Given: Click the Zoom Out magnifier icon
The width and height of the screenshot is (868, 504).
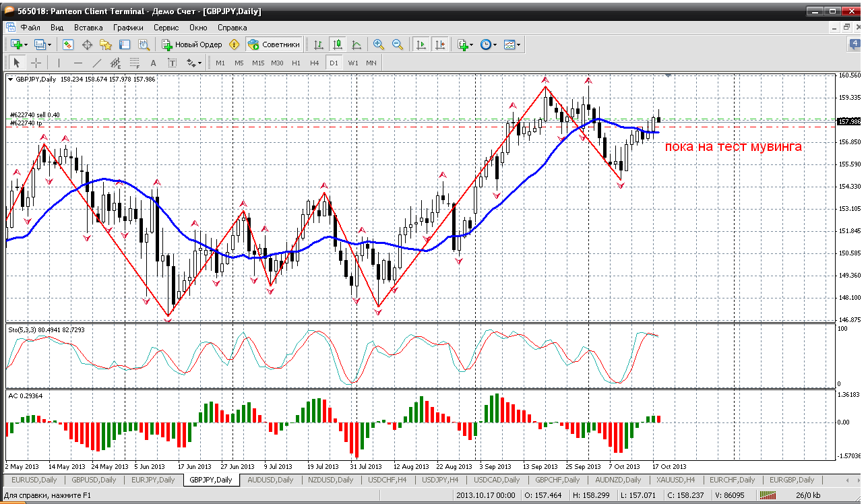Looking at the screenshot, I should click(x=398, y=44).
